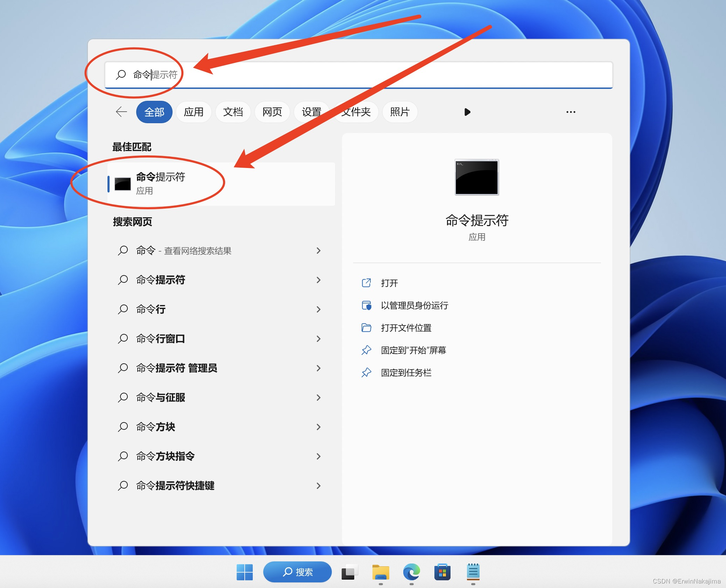Expand the 命令提示符 web suggestion chevron
The width and height of the screenshot is (726, 588).
(318, 280)
